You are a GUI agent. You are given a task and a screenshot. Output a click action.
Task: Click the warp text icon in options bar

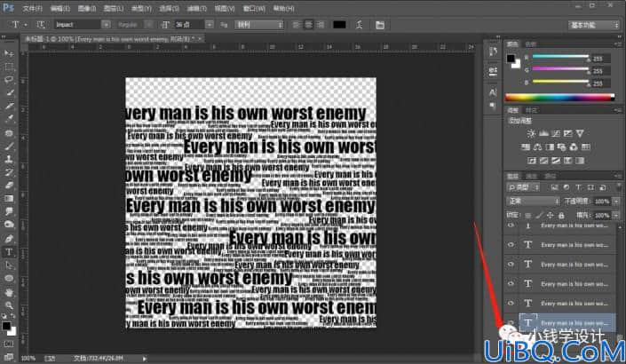pos(360,25)
